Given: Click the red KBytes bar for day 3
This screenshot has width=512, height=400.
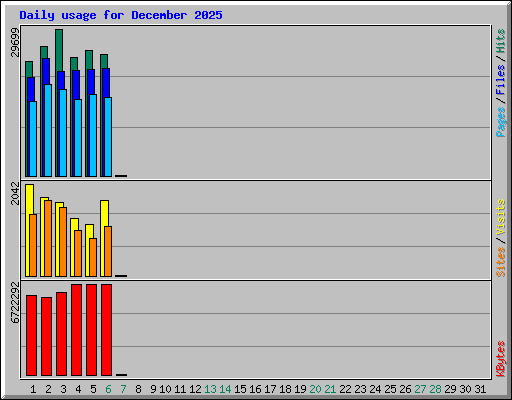Looking at the screenshot, I should click(61, 334).
